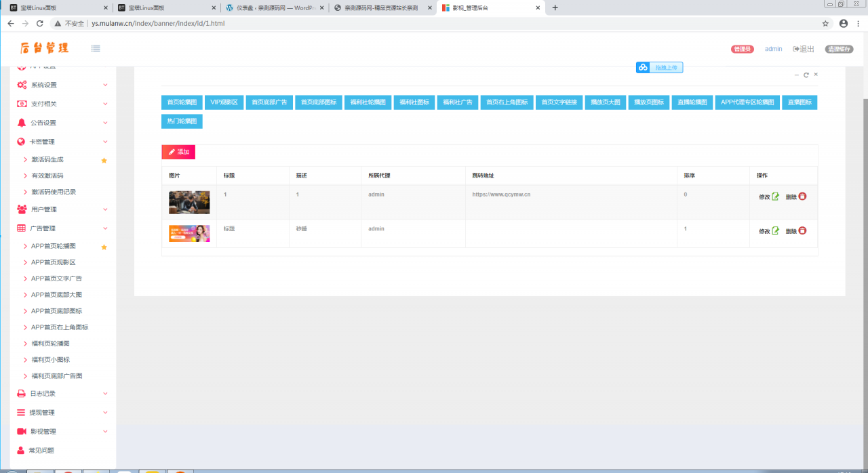Click the 影视管理 video camera icon
Viewport: 868px width, 473px height.
[22, 432]
